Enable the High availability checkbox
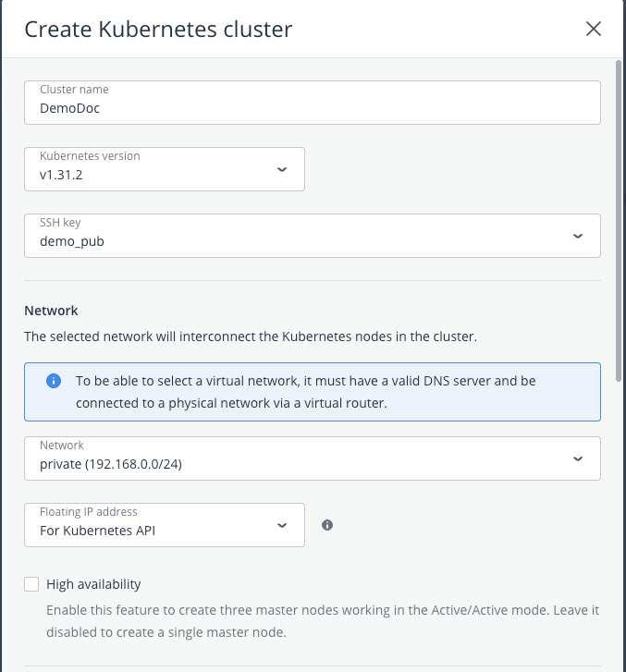Image resolution: width=626 pixels, height=672 pixels. click(32, 584)
